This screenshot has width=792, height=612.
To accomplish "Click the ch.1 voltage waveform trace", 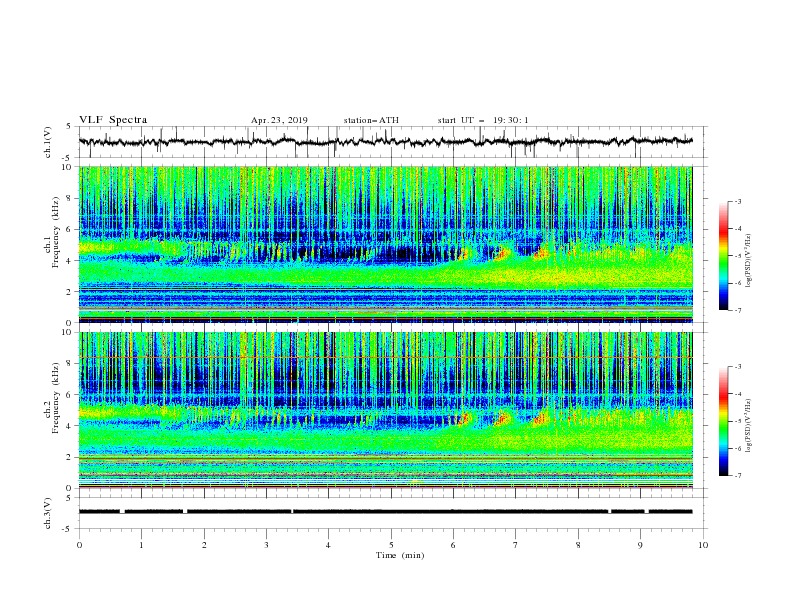I will 385,141.
